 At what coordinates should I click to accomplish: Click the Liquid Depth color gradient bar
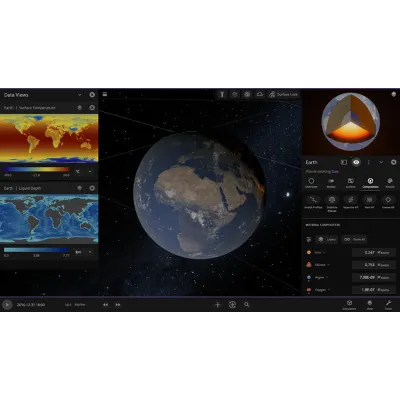pos(37,250)
